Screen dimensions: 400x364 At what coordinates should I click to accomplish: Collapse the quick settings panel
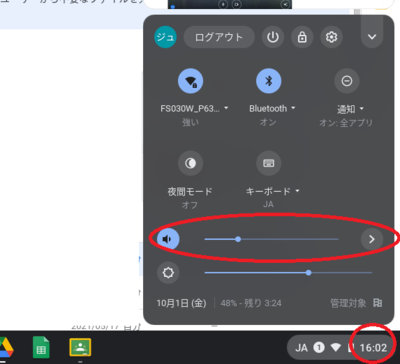click(x=372, y=37)
